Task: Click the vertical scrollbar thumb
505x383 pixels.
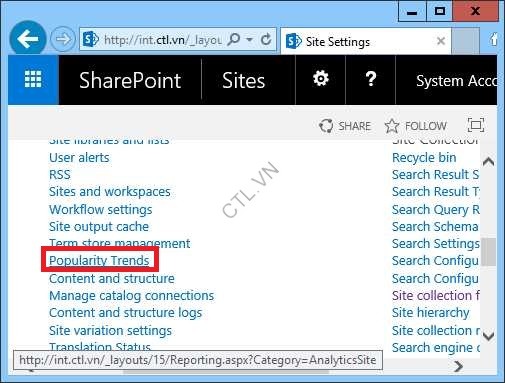Action: [x=488, y=252]
